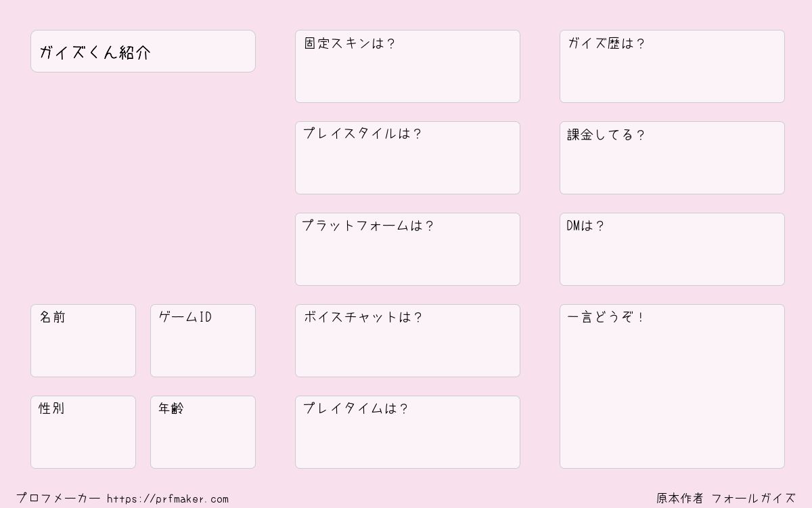Click the プレイスタイルは？ field
Image resolution: width=812 pixels, height=508 pixels.
point(407,158)
